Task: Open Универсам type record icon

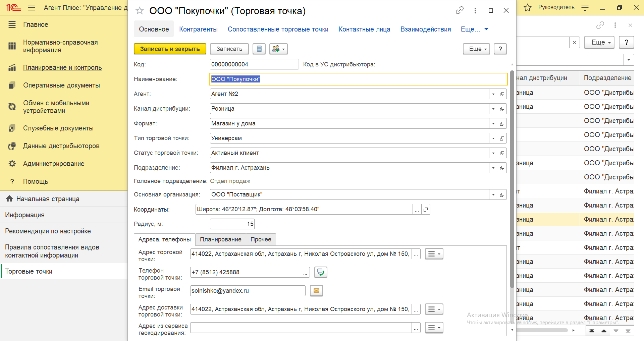Action: tap(502, 138)
